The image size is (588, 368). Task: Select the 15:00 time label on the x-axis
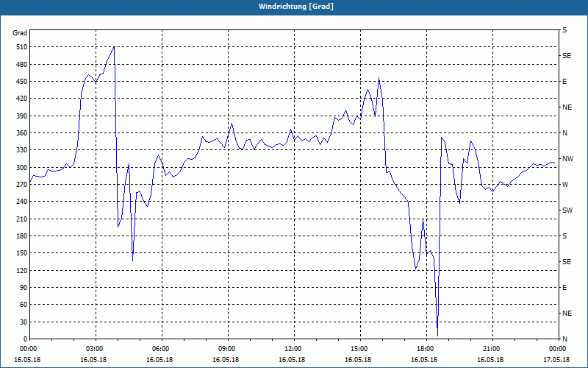point(360,349)
